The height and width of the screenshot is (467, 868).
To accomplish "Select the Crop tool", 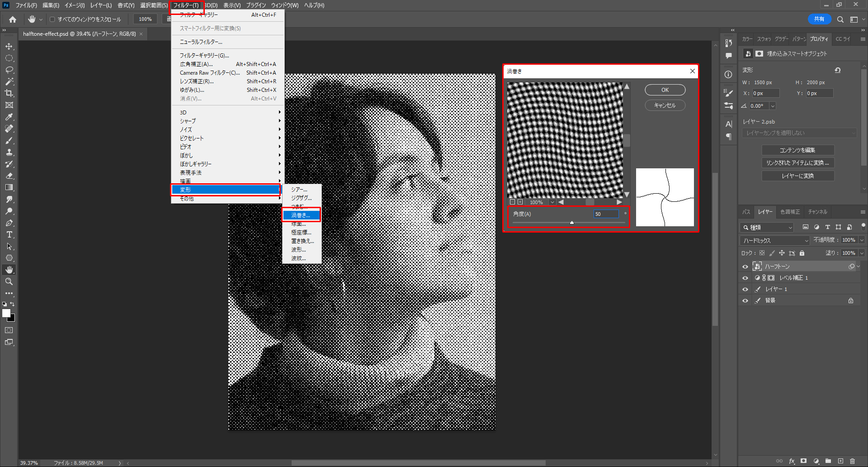I will (x=9, y=93).
